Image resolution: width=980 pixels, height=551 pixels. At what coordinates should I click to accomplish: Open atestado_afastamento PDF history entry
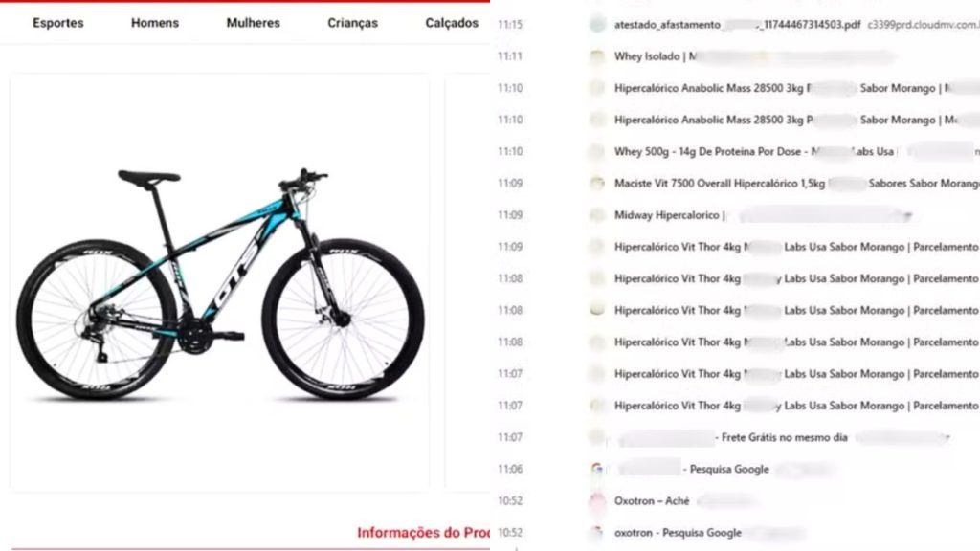coord(737,24)
